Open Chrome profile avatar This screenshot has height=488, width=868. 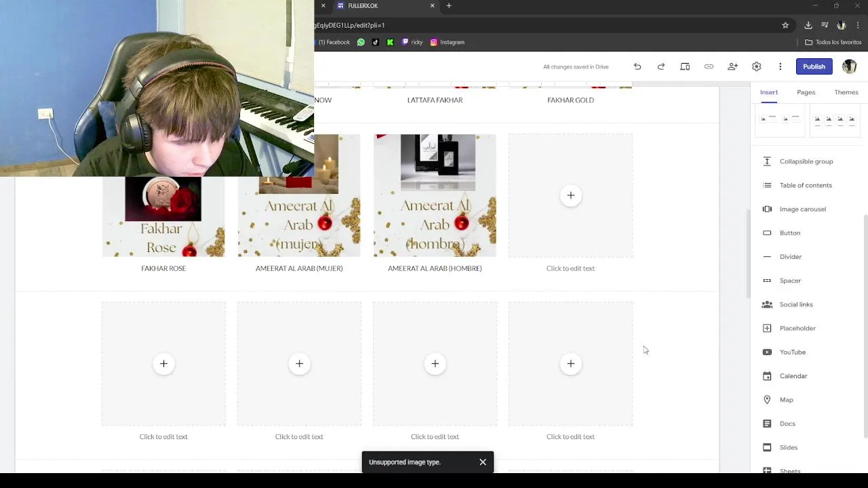click(x=842, y=25)
